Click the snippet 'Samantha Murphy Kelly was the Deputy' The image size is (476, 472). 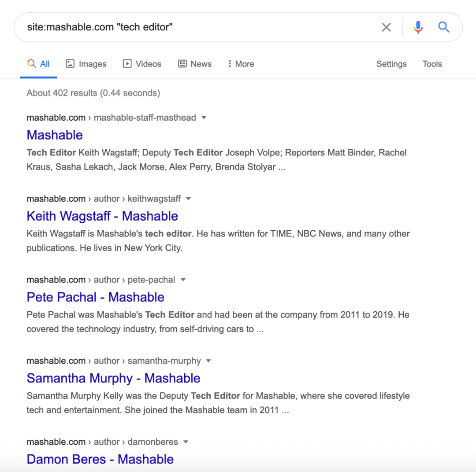[x=218, y=403]
